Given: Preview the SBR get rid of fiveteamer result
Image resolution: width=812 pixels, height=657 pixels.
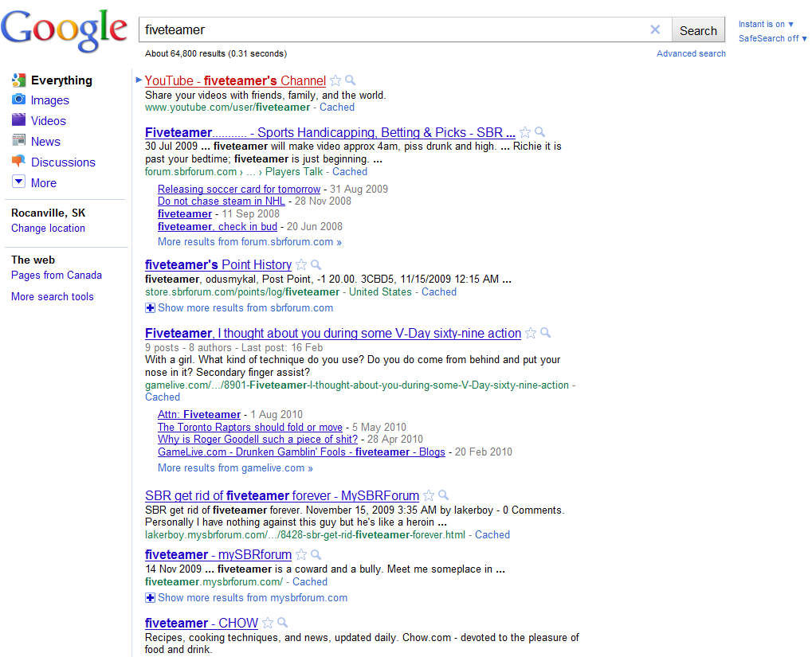Looking at the screenshot, I should (x=444, y=495).
